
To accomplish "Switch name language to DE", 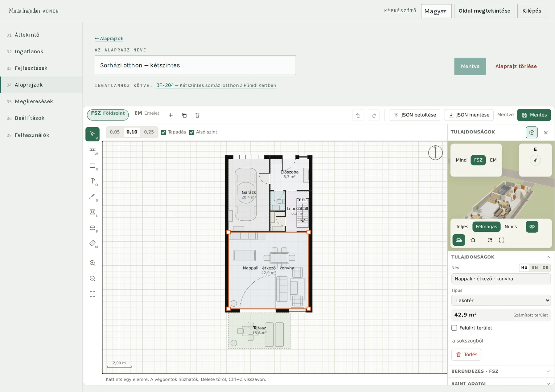I will click(x=545, y=268).
